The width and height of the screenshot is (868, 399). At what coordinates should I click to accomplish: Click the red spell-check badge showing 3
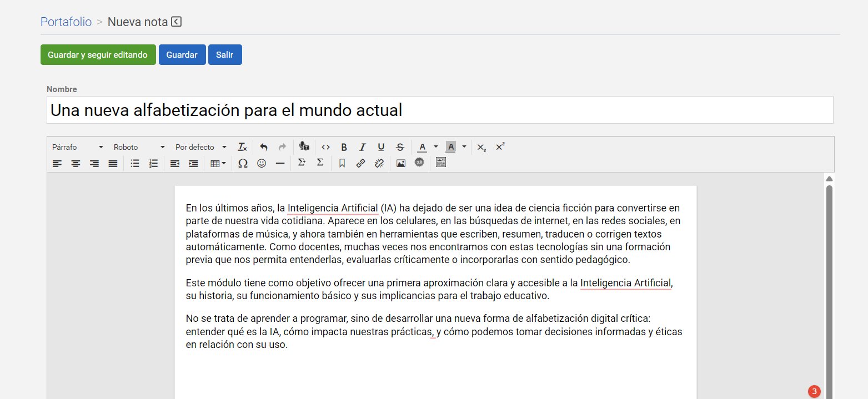click(814, 391)
